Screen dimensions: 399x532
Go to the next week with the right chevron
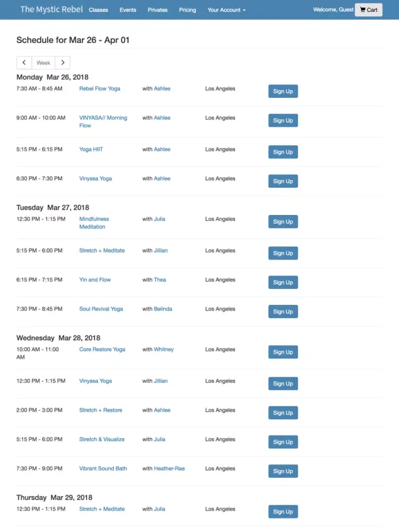coord(63,63)
